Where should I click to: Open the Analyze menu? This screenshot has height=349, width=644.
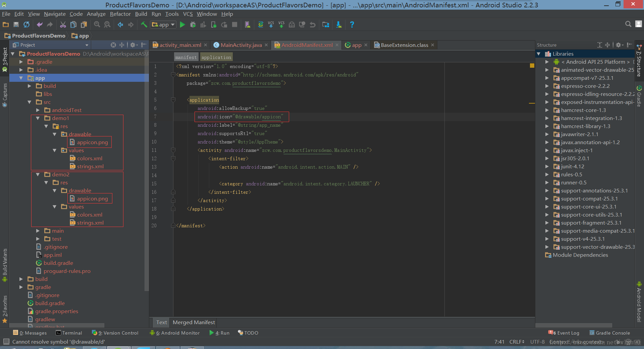point(96,14)
